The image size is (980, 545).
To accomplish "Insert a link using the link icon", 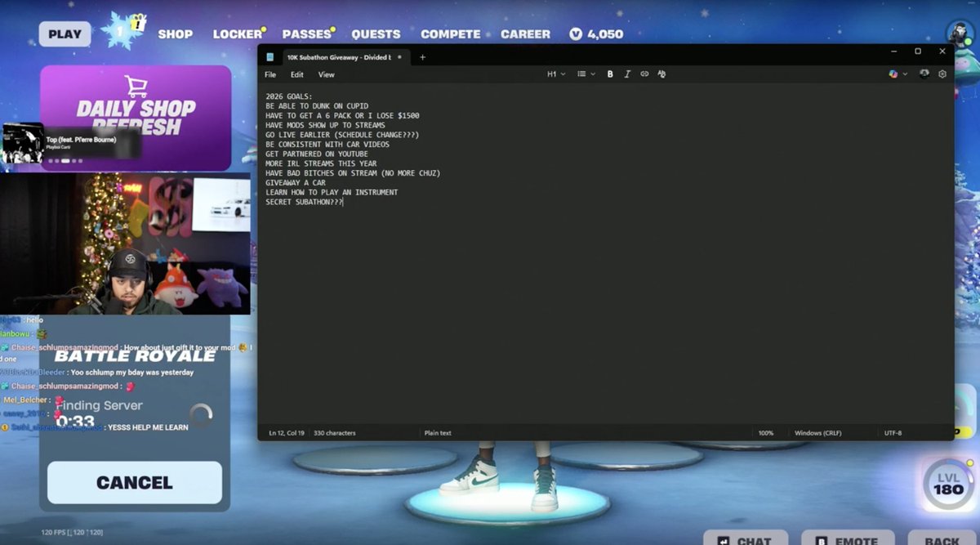I will (644, 74).
